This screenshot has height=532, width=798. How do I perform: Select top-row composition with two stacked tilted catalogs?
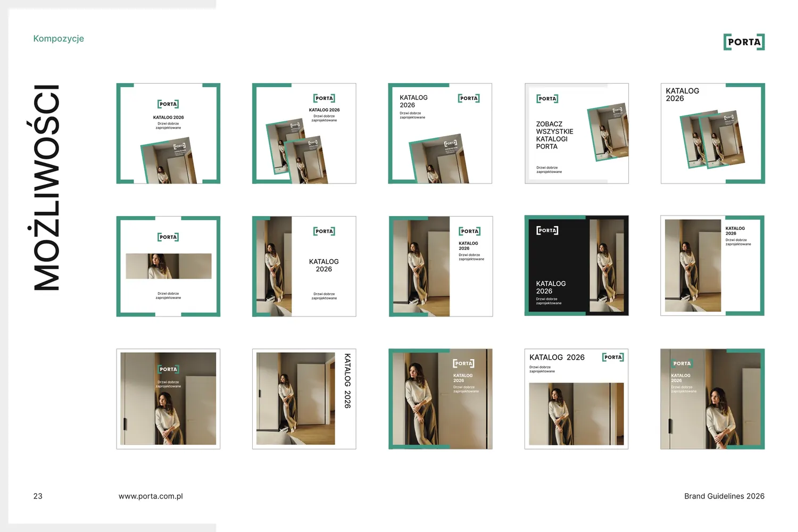[x=304, y=134]
